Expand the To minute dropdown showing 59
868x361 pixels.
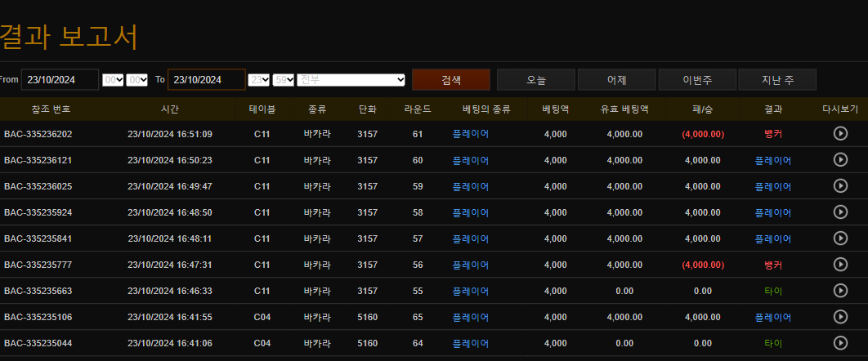coord(284,79)
